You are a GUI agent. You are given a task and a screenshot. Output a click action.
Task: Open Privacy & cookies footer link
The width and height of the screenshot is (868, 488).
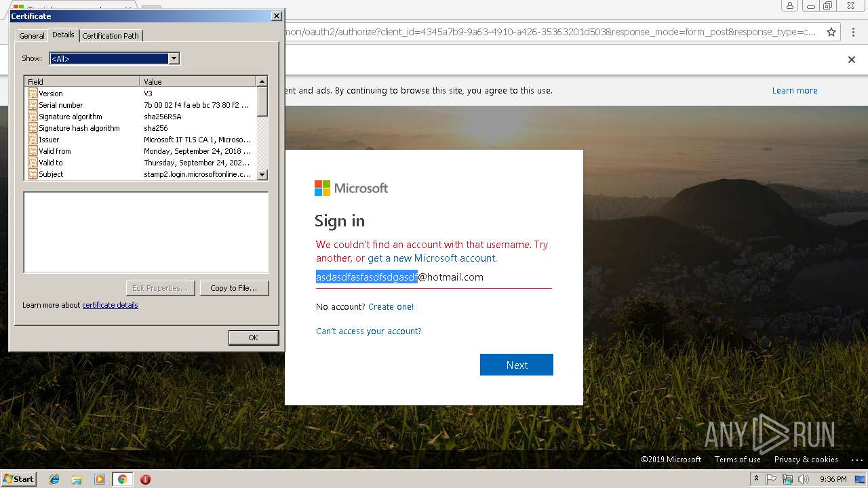coord(806,460)
